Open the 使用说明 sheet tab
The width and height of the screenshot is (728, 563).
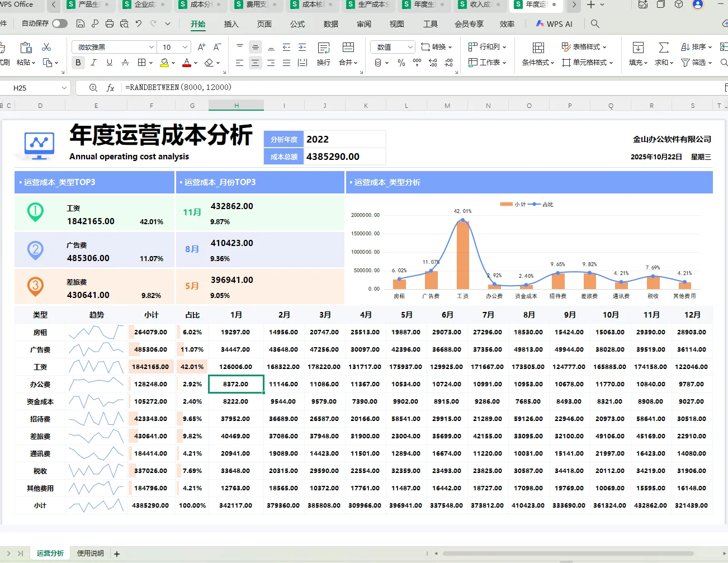point(89,553)
